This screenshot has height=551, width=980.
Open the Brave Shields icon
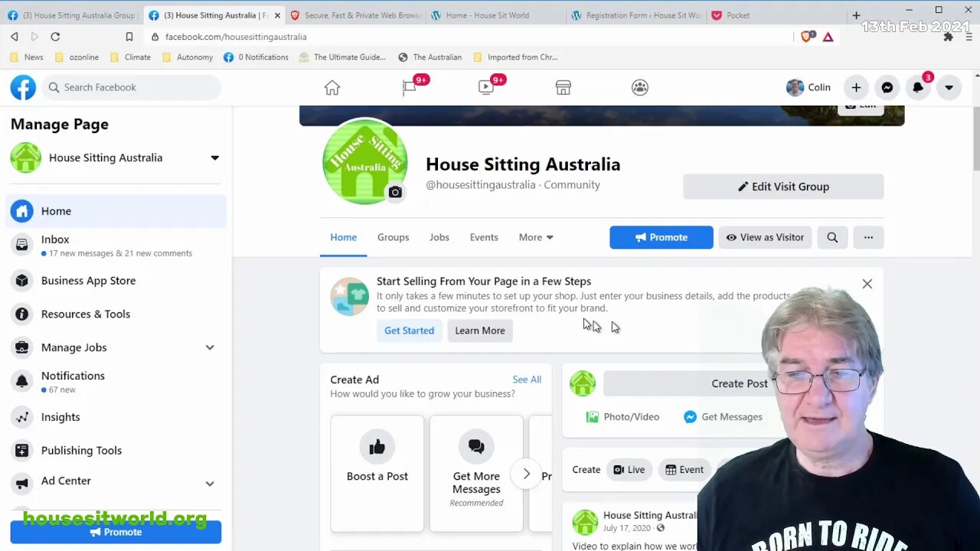pos(807,36)
